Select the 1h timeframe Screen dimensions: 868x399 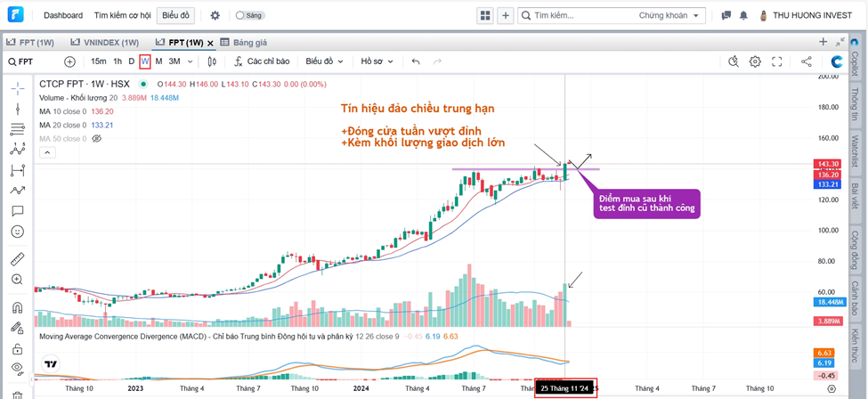(x=118, y=61)
